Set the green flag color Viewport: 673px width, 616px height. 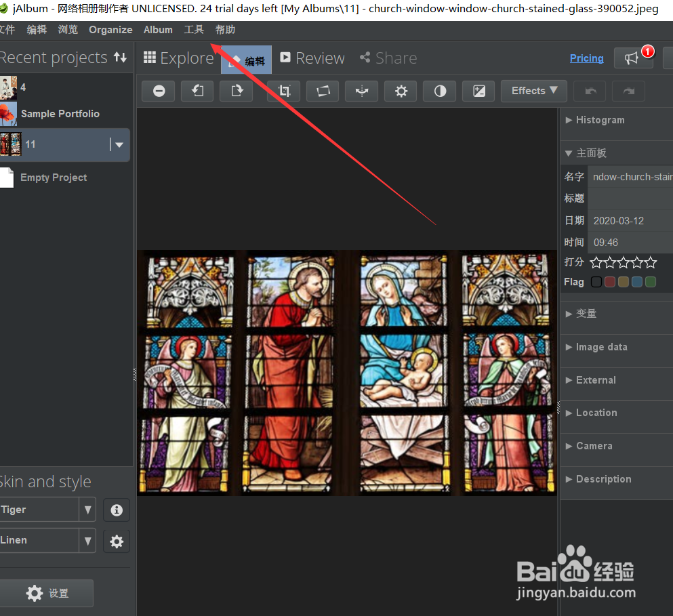point(651,282)
